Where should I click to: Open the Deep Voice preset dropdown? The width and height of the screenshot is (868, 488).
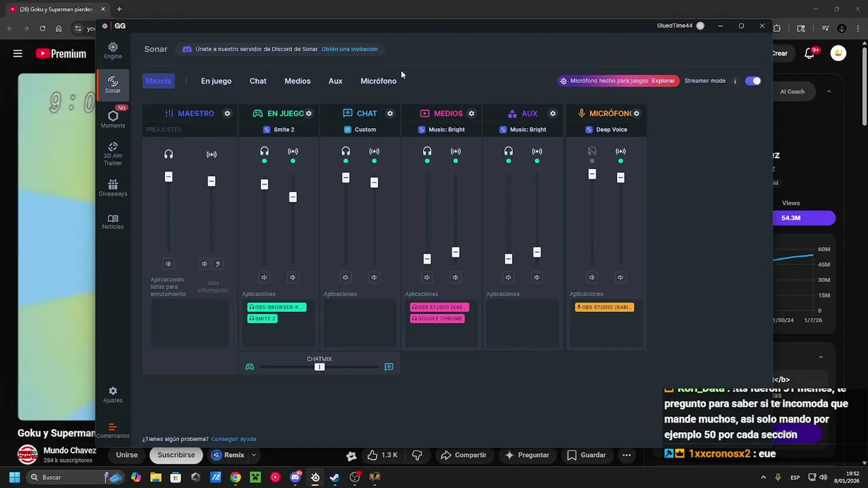click(x=606, y=129)
